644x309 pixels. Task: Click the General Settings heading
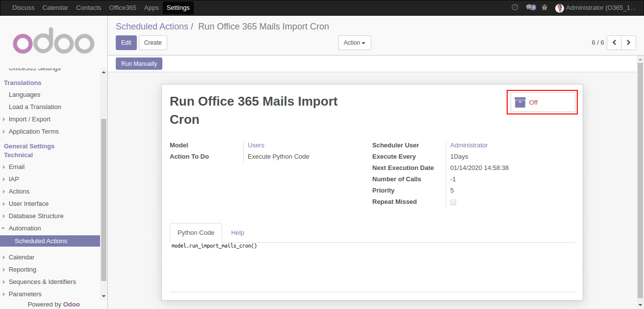point(29,146)
